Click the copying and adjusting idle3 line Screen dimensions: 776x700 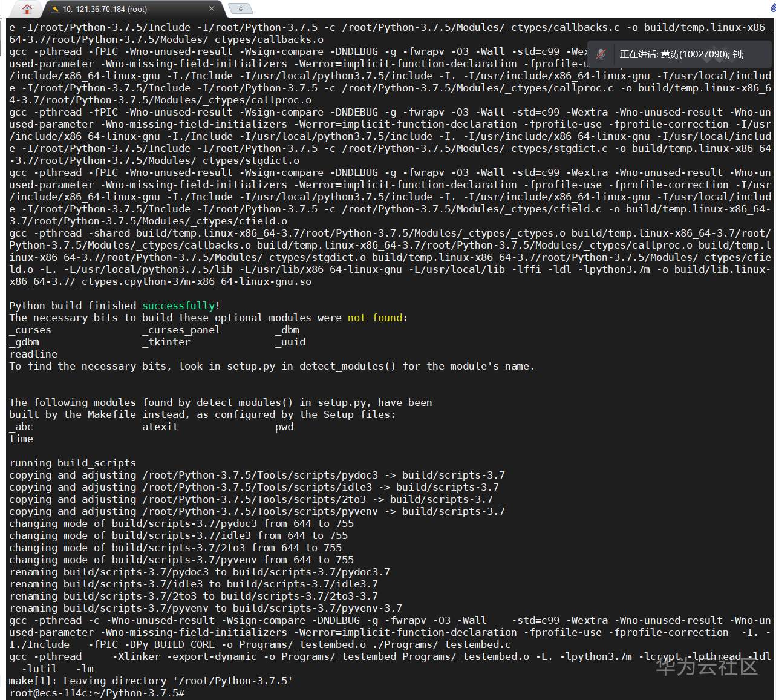click(x=254, y=487)
